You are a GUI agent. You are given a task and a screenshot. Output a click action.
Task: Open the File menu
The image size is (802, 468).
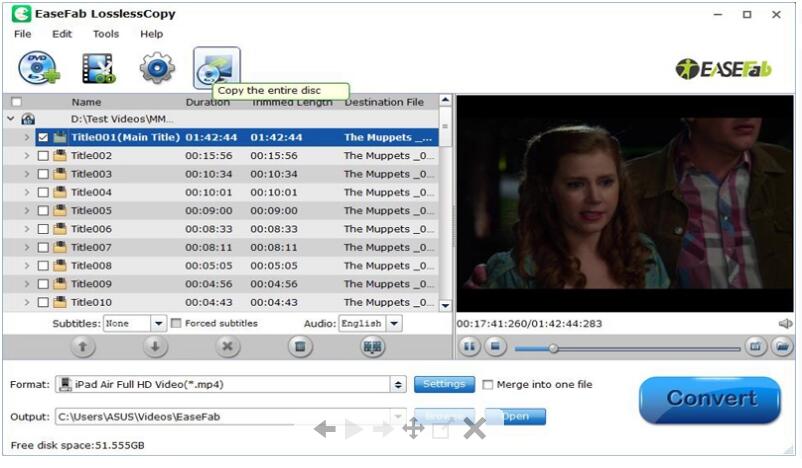[23, 34]
